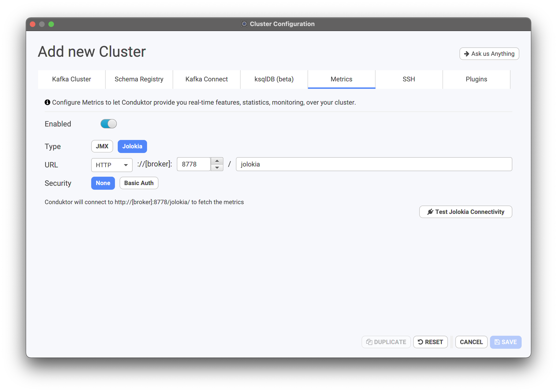Click the Conduktor icon in the title bar

244,24
